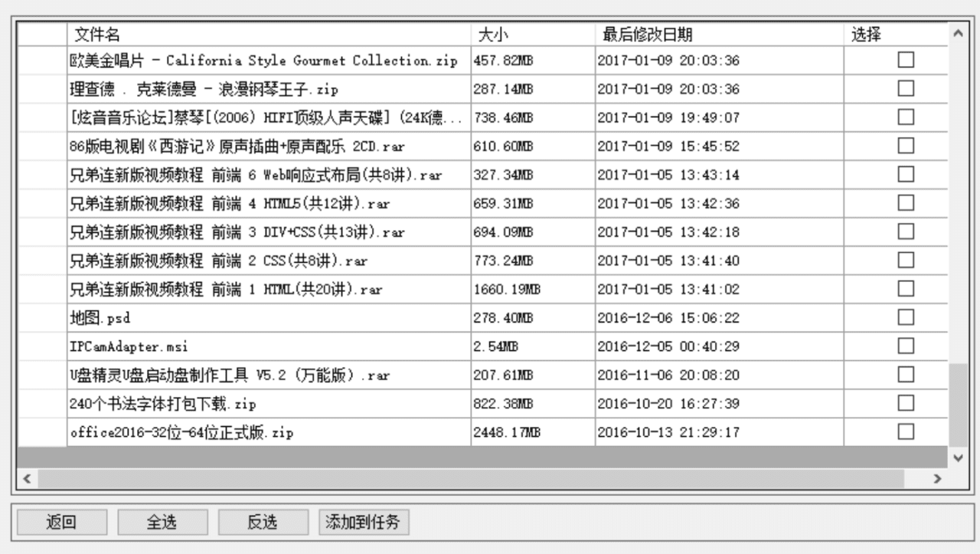Click the 反选 button

pos(263,523)
